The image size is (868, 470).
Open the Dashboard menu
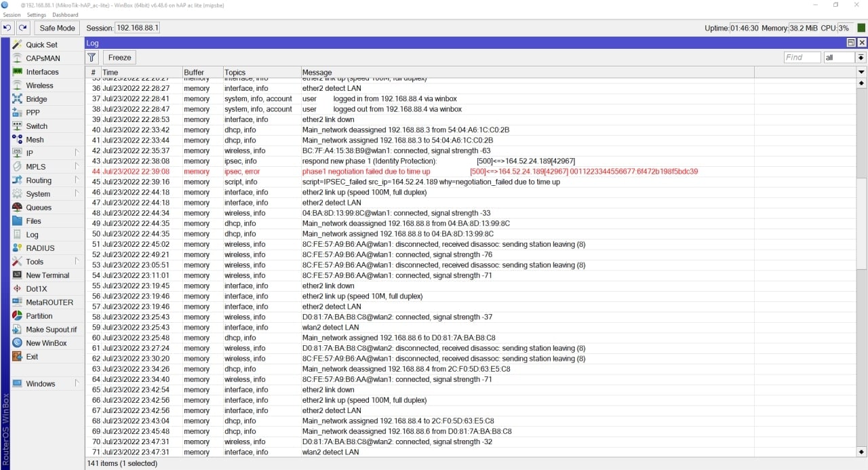(x=65, y=15)
